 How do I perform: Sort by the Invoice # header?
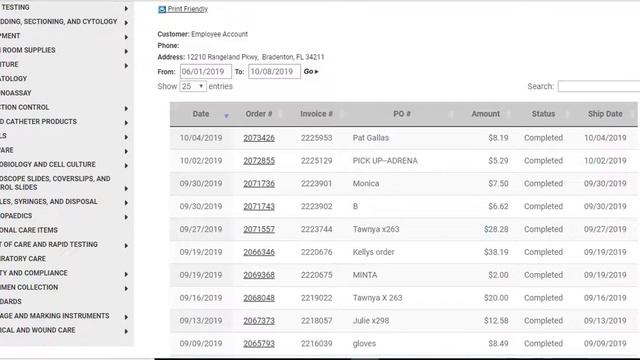pyautogui.click(x=316, y=114)
